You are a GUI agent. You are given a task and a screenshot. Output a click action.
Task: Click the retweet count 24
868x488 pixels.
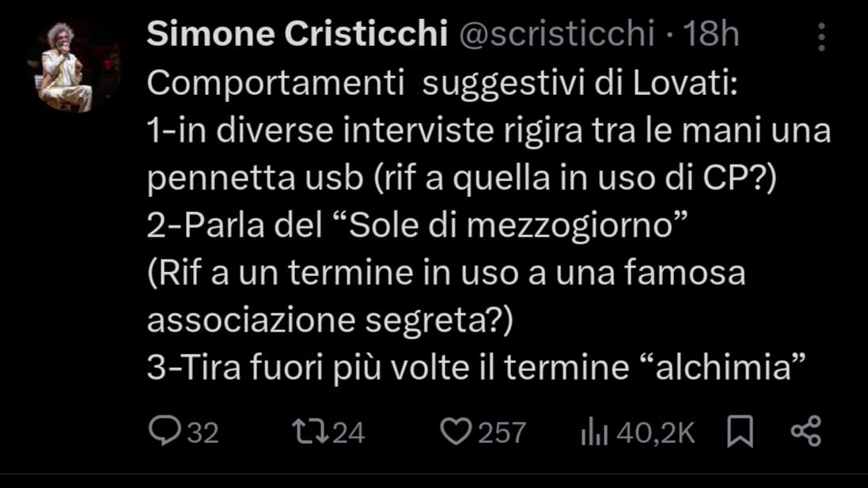tap(348, 433)
